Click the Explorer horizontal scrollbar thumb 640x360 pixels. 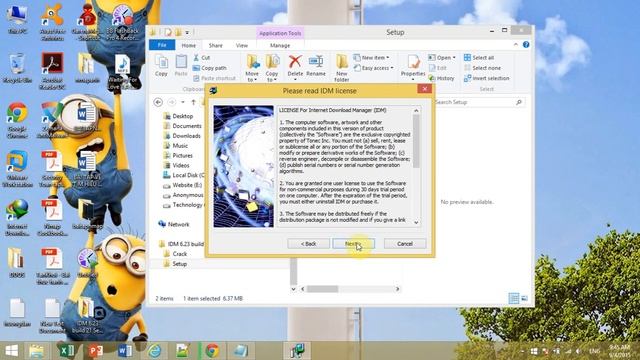pyautogui.click(x=322, y=289)
